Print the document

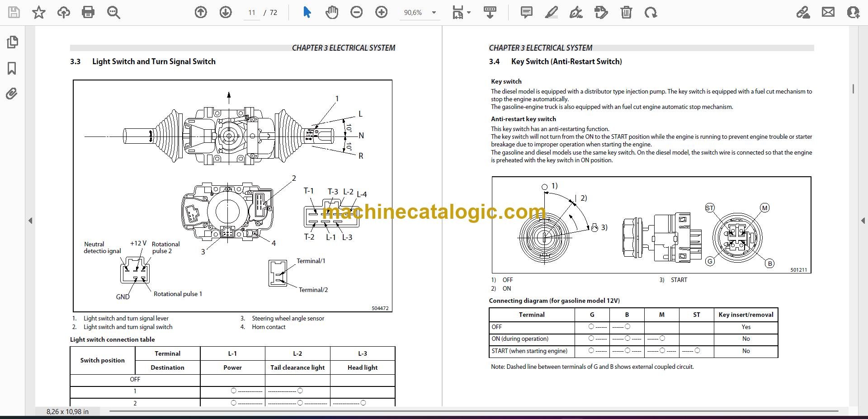pos(88,12)
